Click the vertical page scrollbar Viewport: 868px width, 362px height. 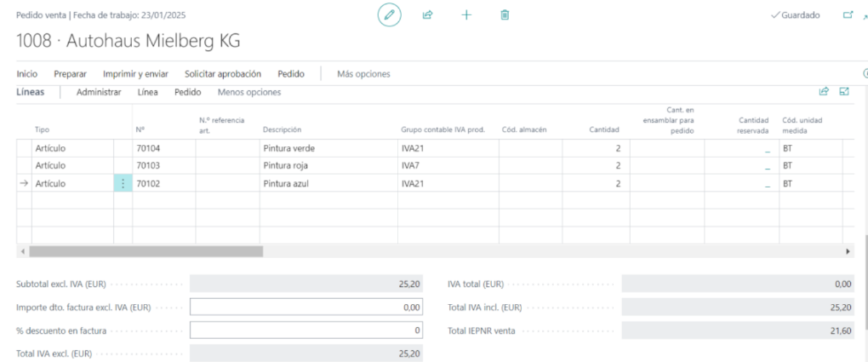pos(865,283)
